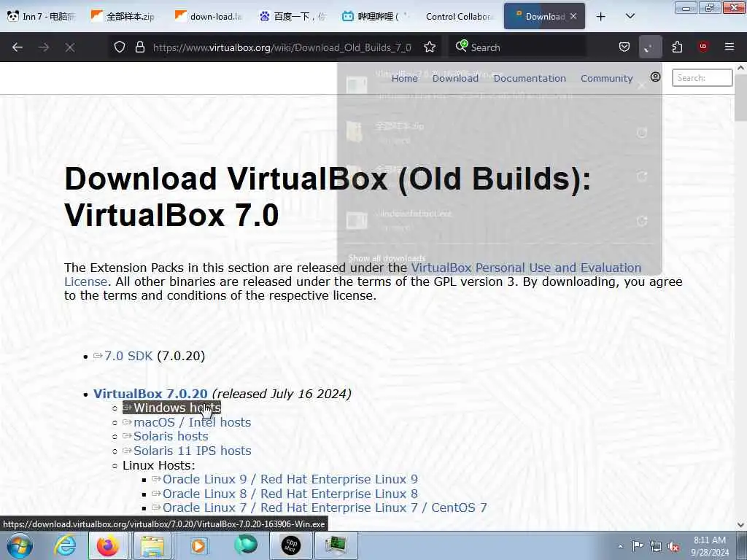747x560 pixels.
Task: Switch to the down-load.la tab
Action: pos(209,17)
